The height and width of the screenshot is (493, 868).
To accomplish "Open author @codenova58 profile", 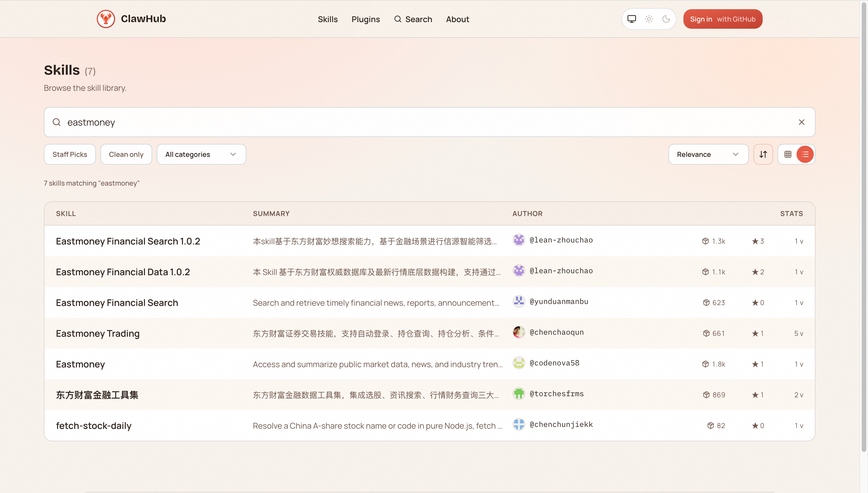I will [555, 363].
